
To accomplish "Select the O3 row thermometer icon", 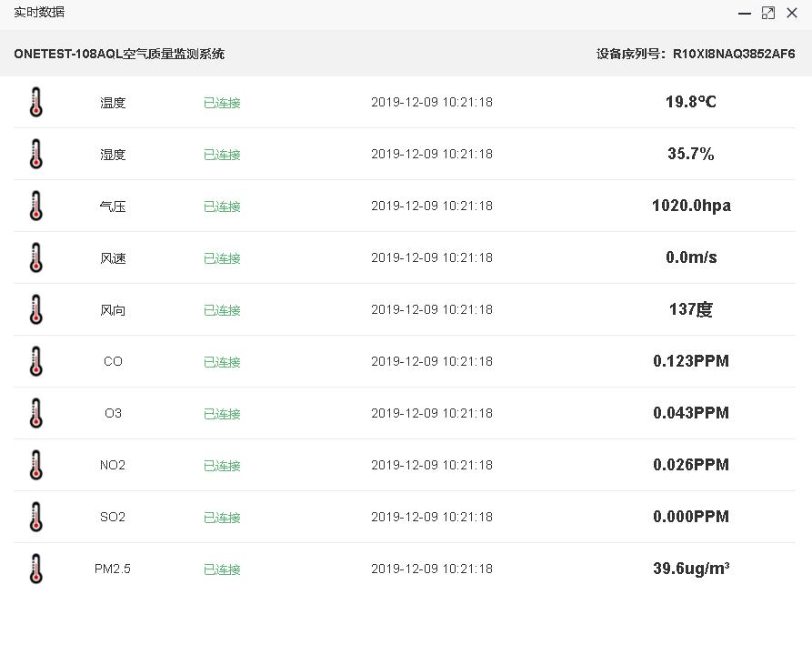I will (x=36, y=413).
